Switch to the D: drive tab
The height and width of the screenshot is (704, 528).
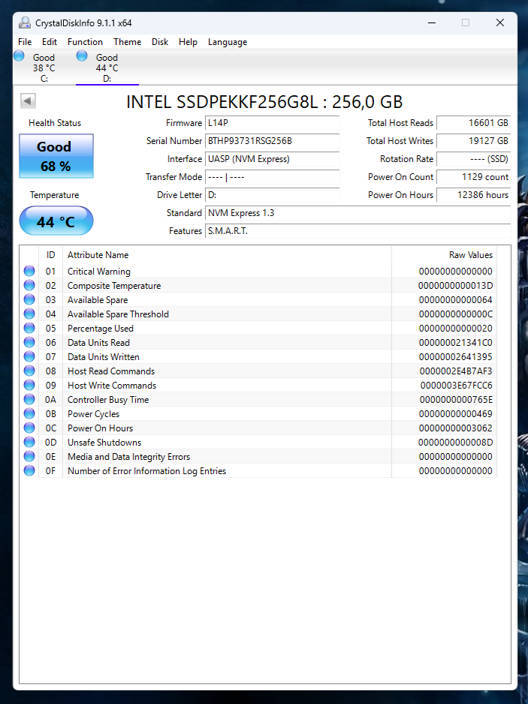point(107,68)
